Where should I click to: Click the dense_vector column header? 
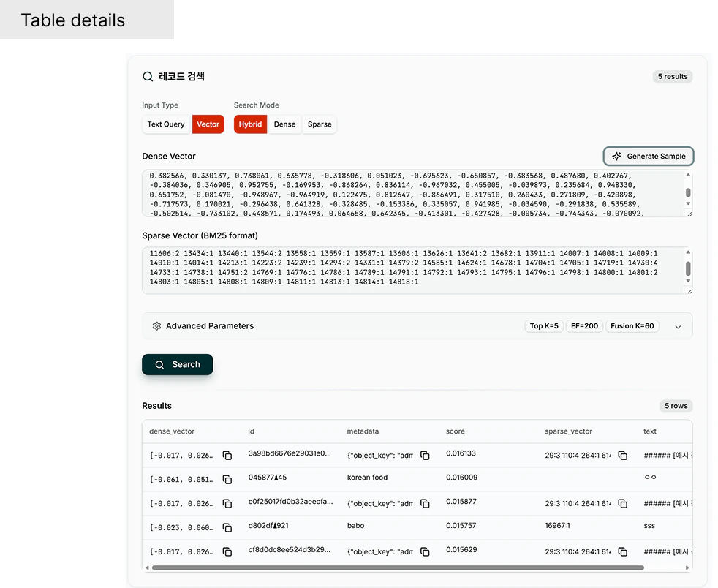point(172,431)
